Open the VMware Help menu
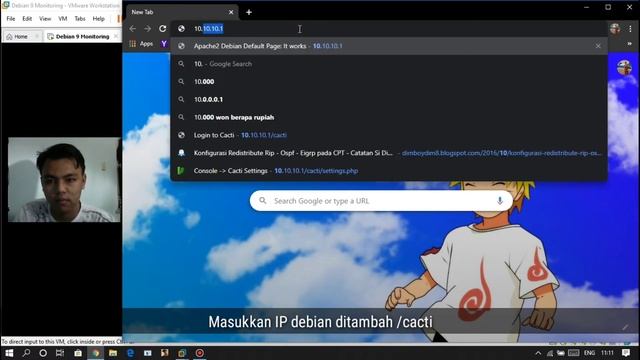 [x=98, y=19]
